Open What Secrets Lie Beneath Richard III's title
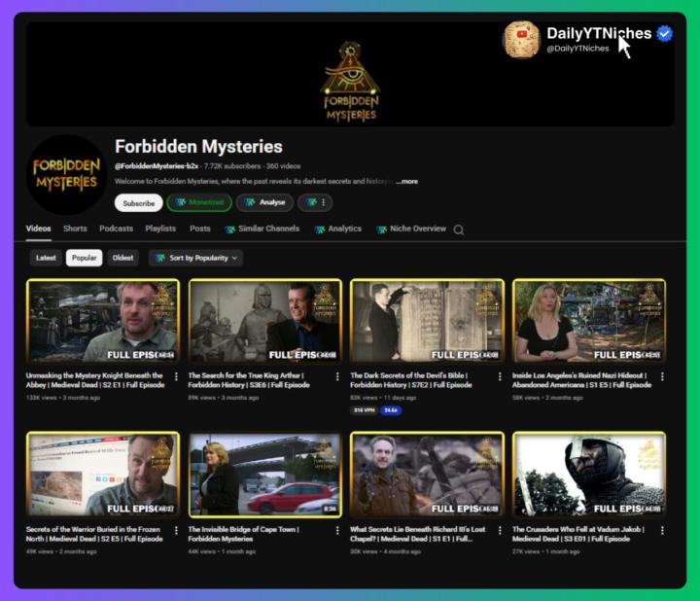 point(417,534)
